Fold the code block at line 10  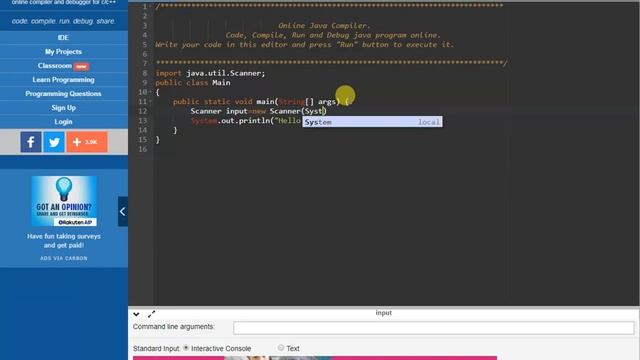tap(150, 92)
